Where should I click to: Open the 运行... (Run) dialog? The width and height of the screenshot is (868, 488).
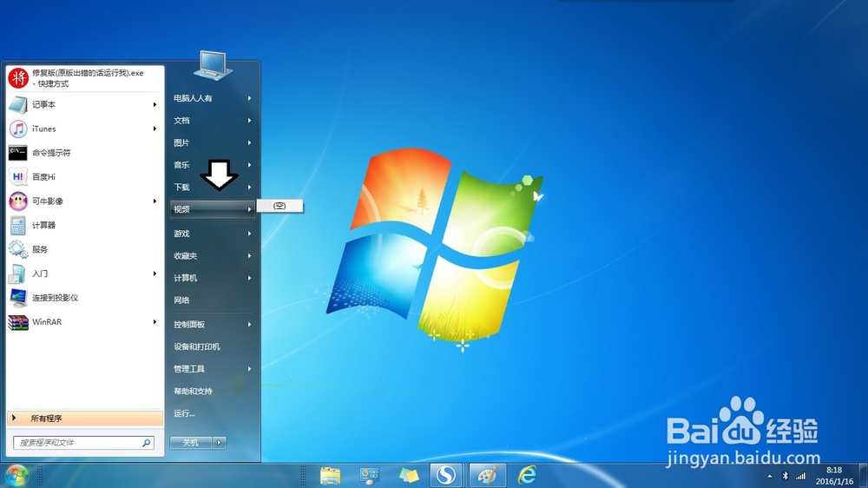coord(213,413)
